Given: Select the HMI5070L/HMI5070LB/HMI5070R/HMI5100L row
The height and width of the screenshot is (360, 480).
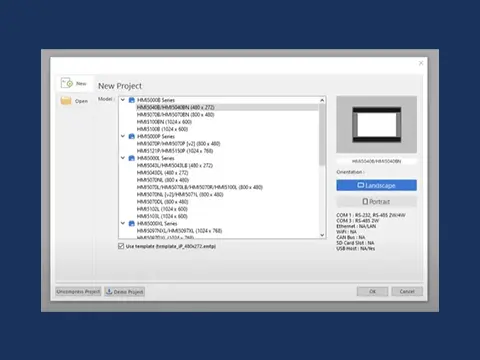Looking at the screenshot, I should pyautogui.click(x=200, y=187).
